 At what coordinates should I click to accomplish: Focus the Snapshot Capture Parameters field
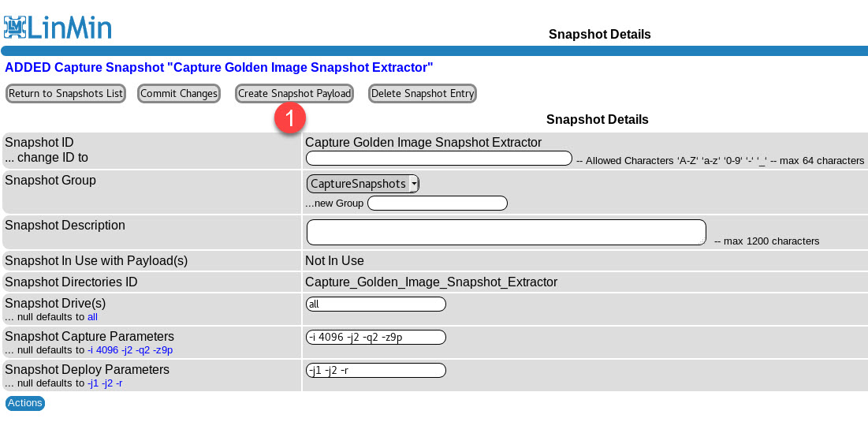pyautogui.click(x=375, y=338)
